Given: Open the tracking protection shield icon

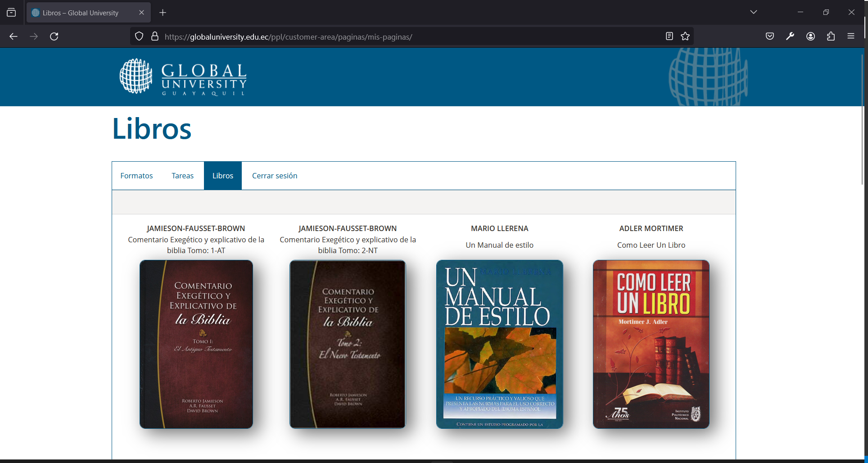Looking at the screenshot, I should (x=139, y=36).
